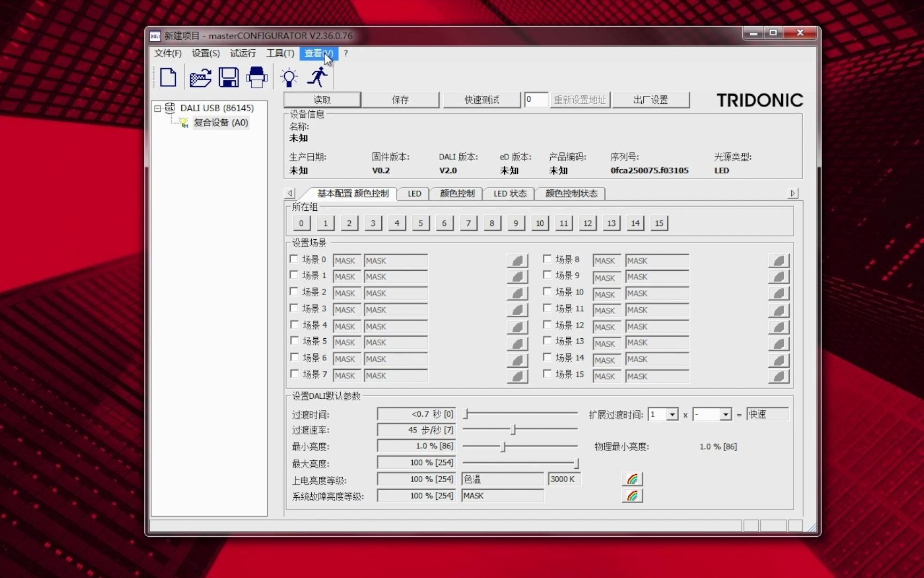This screenshot has height=578, width=924.
Task: Switch to the 颜色控制状态 tab
Action: point(571,193)
